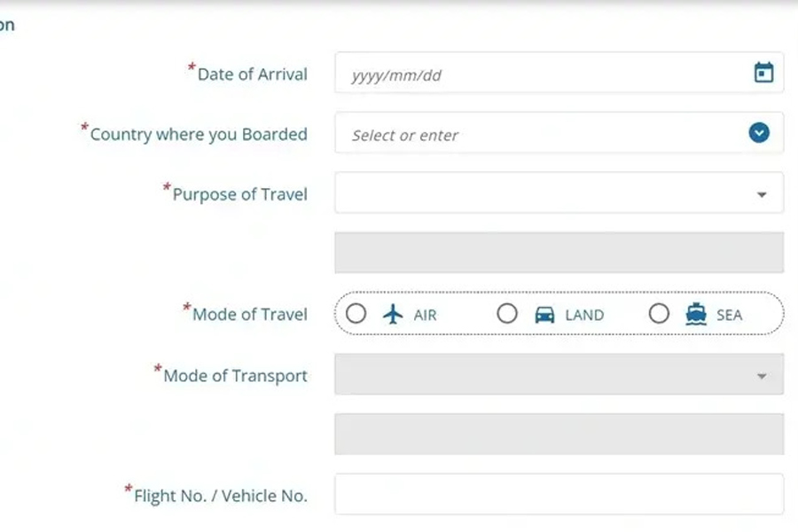Expand the Mode of Transport dropdown
Viewport: 798px width, 532px height.
761,376
